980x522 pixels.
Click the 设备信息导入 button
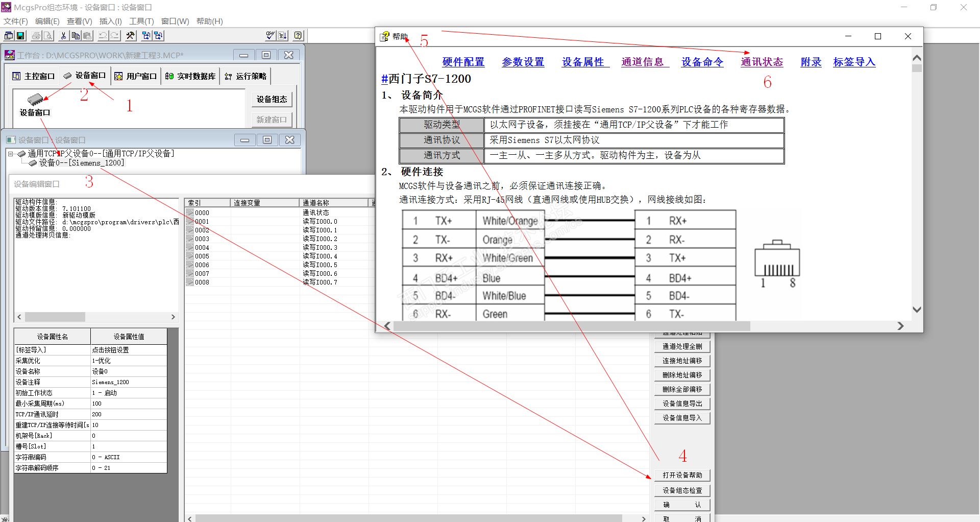(682, 418)
